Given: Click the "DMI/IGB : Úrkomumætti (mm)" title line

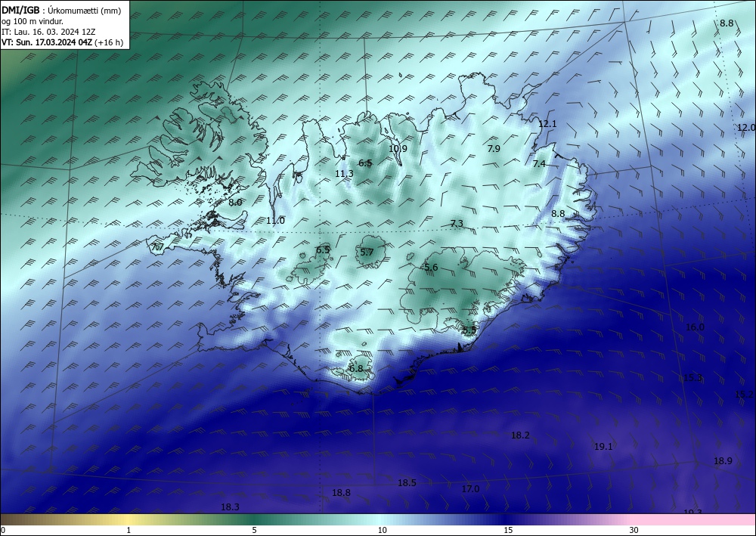Looking at the screenshot, I should 61,11.
